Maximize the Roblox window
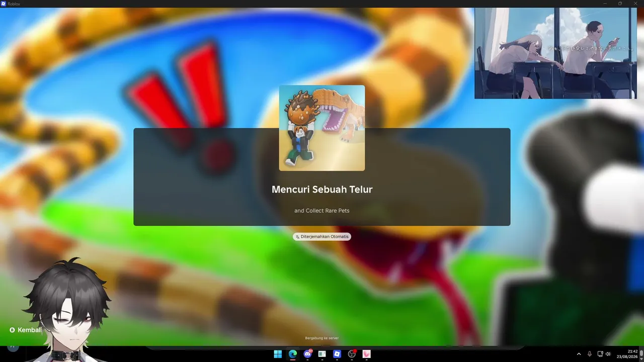644x362 pixels. [620, 4]
